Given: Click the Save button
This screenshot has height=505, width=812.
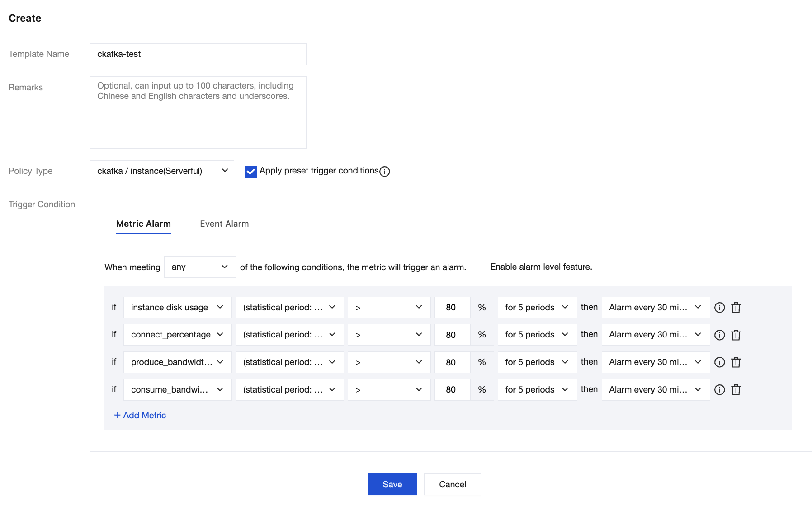Looking at the screenshot, I should click(392, 484).
